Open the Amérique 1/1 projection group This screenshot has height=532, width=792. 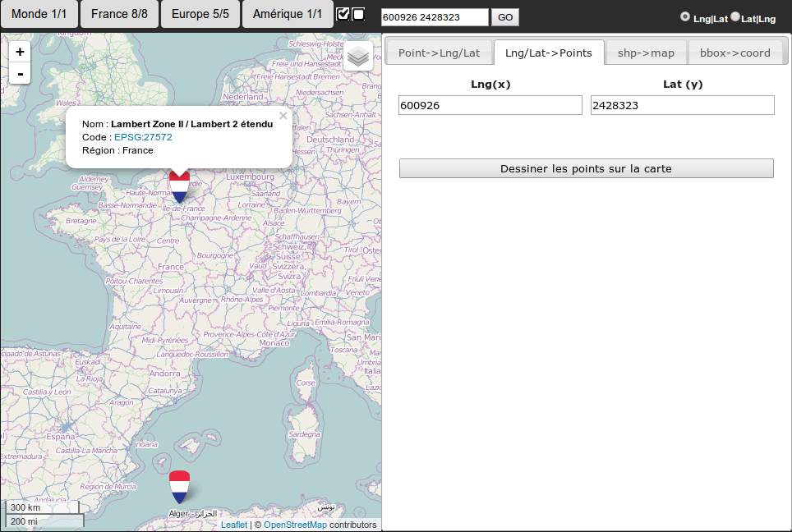(288, 14)
